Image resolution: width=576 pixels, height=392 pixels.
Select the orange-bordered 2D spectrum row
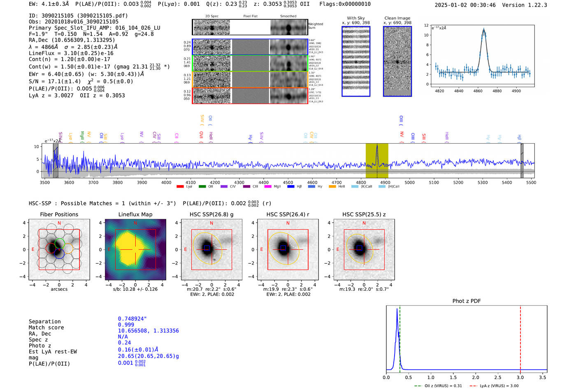tap(250, 79)
